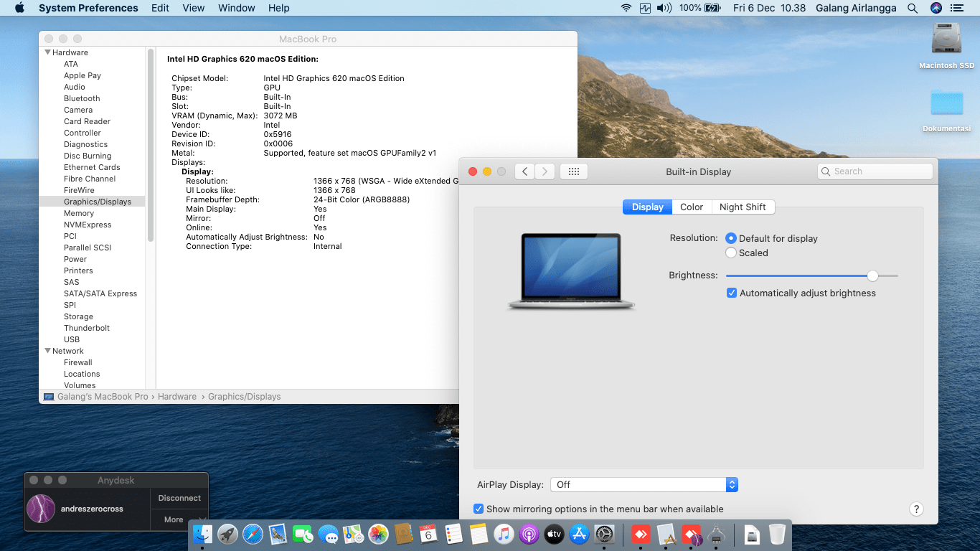Adjust the Brightness slider

(x=872, y=275)
